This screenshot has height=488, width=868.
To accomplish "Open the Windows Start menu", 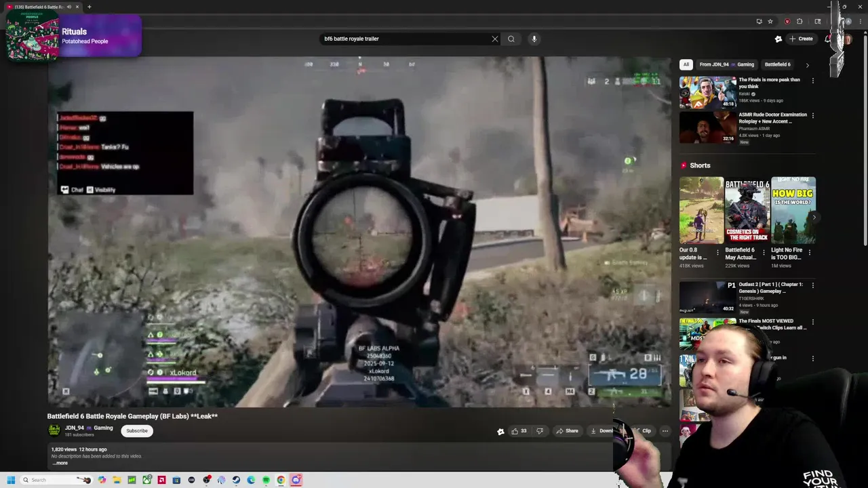I will point(11,480).
